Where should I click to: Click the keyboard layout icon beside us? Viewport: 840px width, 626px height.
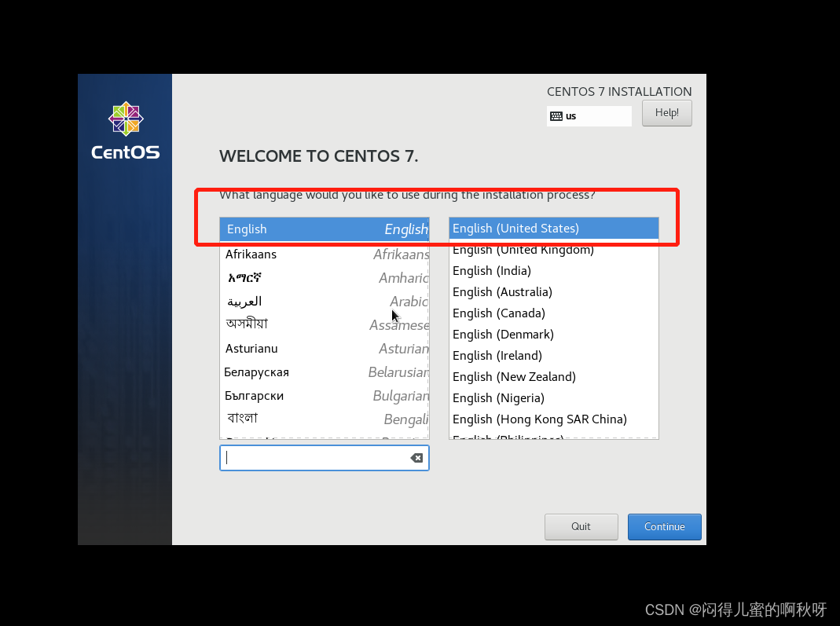(556, 116)
